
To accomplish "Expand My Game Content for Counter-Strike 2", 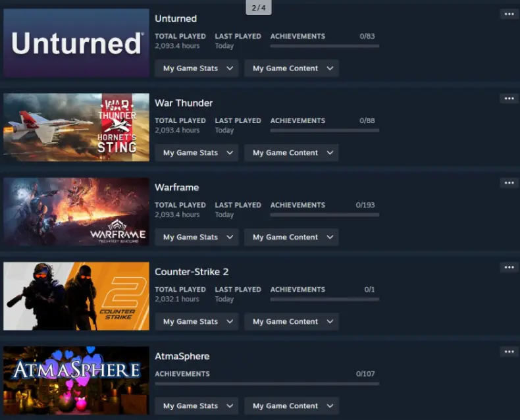I will coord(292,321).
